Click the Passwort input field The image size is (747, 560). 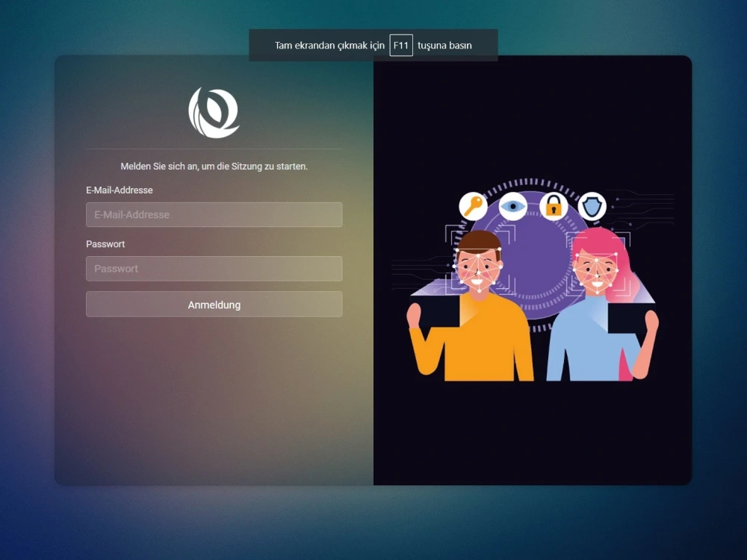click(x=214, y=269)
